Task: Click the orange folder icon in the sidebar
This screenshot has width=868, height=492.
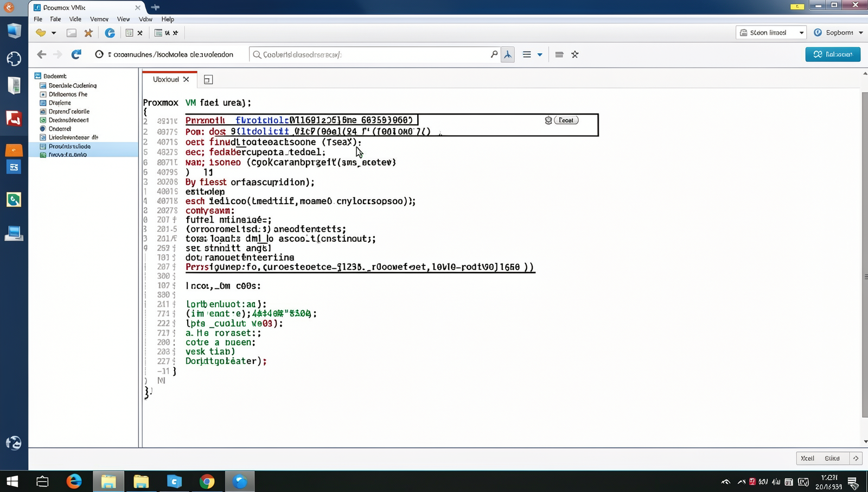Action: [x=14, y=150]
